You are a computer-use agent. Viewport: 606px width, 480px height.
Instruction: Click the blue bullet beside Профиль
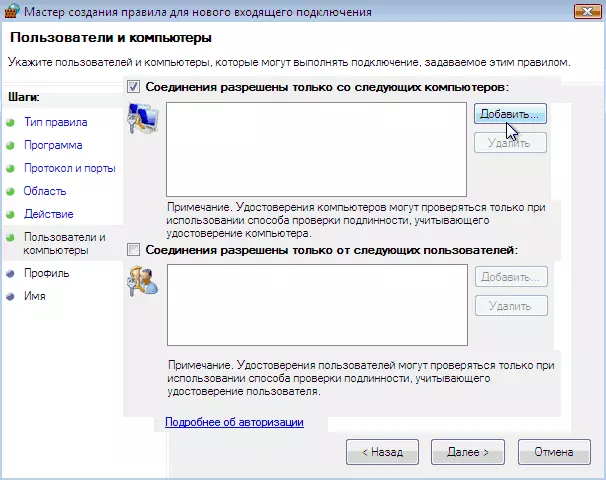pyautogui.click(x=10, y=274)
